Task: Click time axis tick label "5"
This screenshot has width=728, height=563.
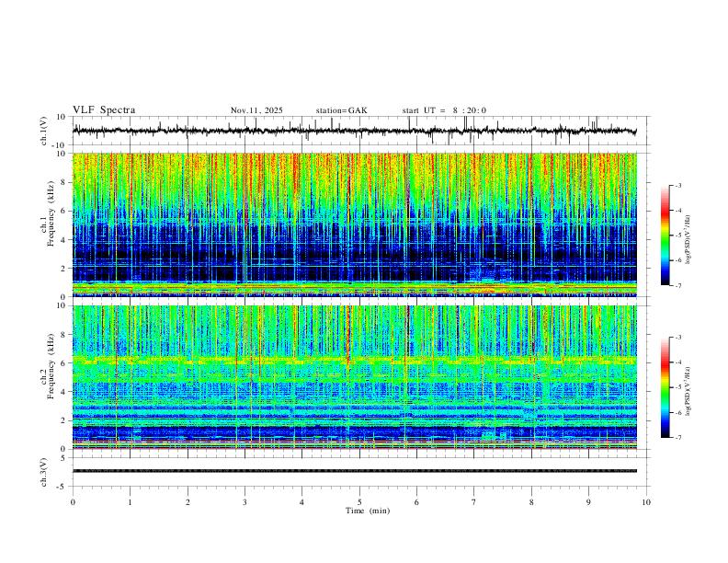Action: click(x=359, y=502)
